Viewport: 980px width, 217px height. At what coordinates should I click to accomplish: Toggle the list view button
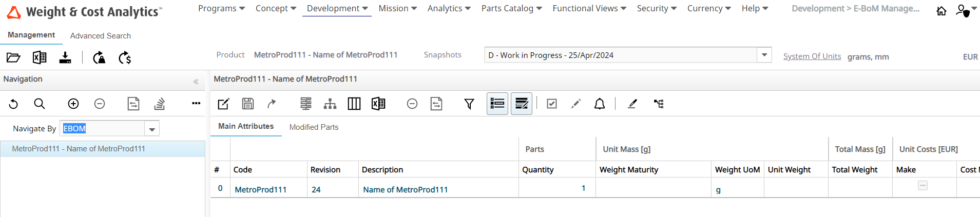497,104
